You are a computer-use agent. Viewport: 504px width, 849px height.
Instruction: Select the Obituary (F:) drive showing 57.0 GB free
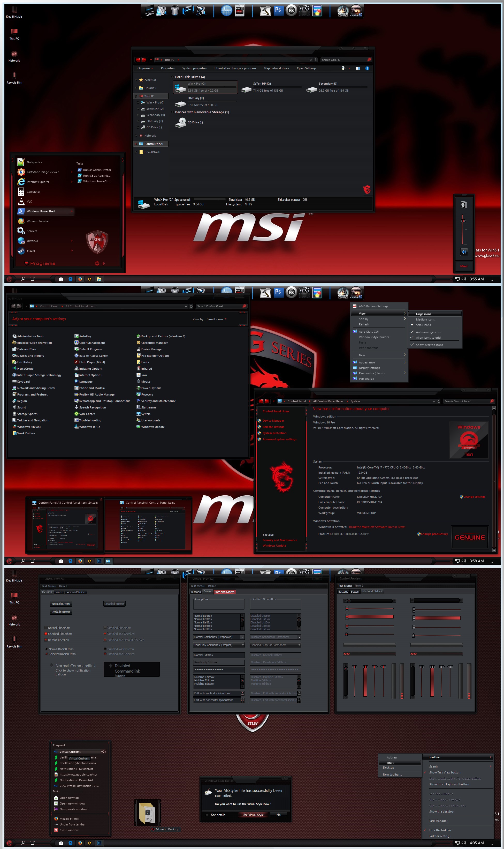[x=205, y=102]
